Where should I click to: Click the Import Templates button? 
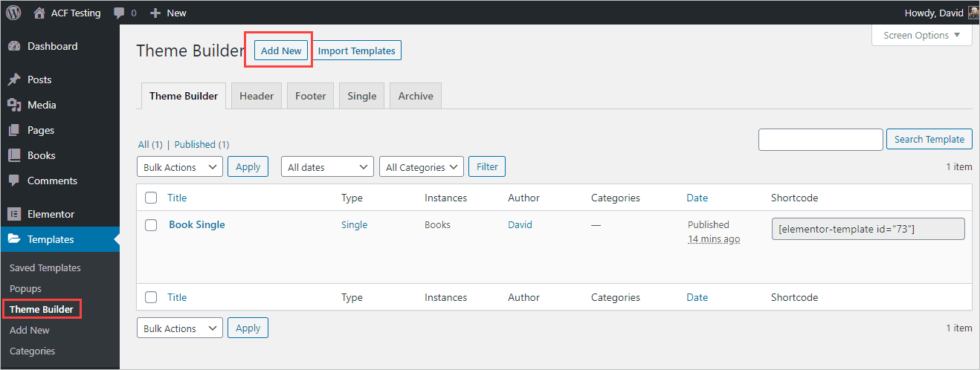click(357, 51)
